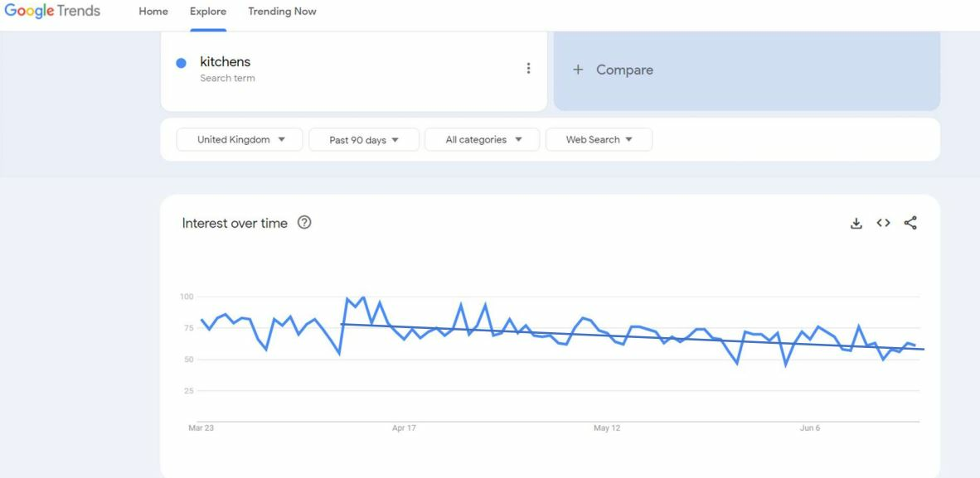Select the Explore tab

[208, 12]
